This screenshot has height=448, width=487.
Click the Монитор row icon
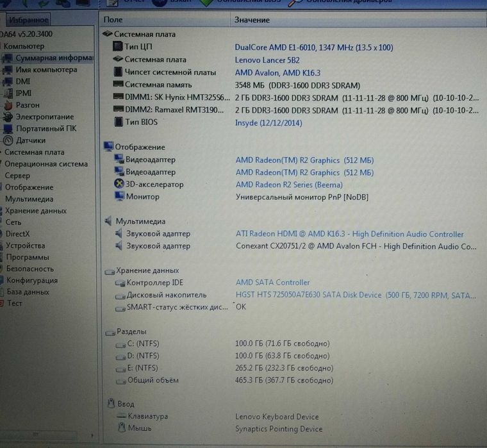pyautogui.click(x=119, y=196)
